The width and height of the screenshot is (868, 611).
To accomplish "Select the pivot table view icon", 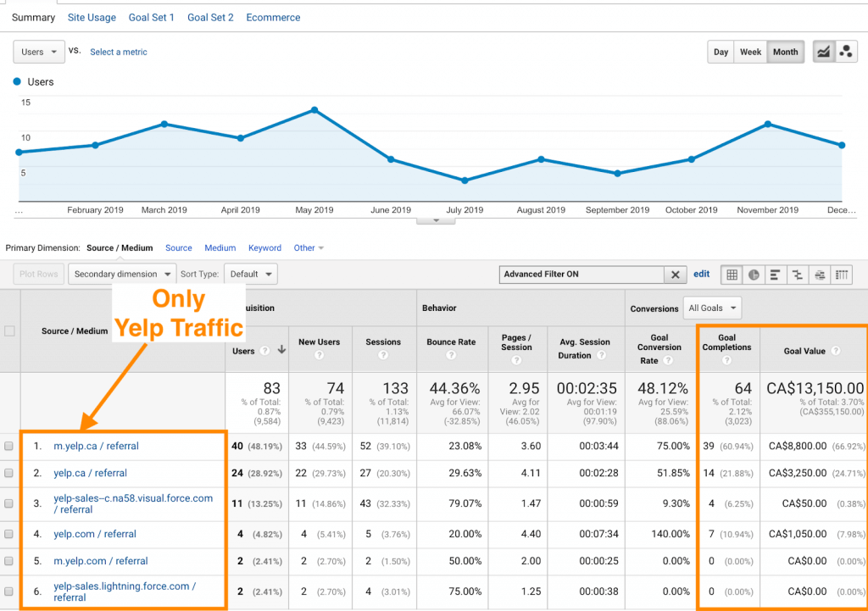I will 842,275.
